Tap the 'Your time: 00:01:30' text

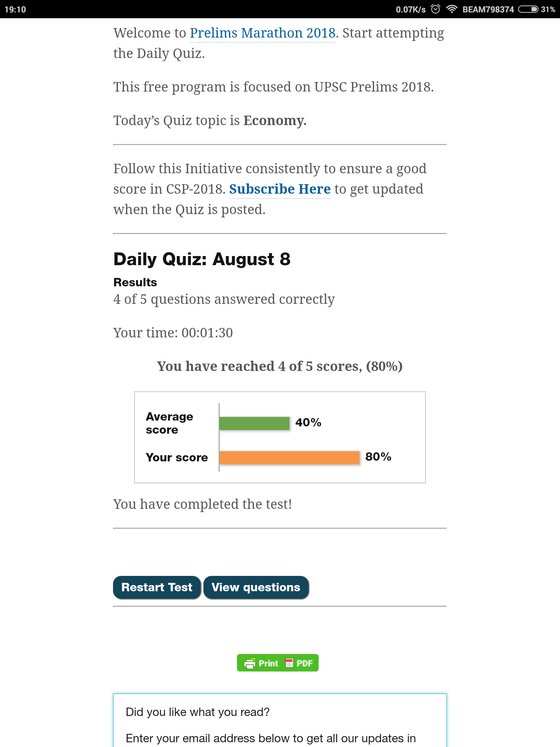pyautogui.click(x=173, y=333)
